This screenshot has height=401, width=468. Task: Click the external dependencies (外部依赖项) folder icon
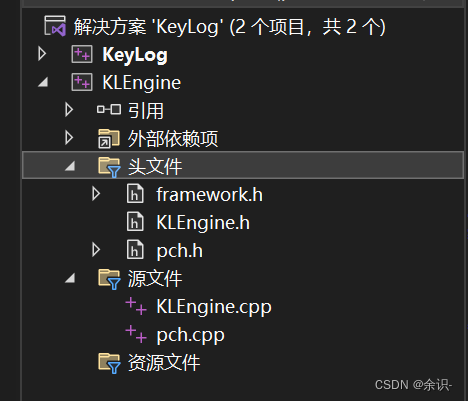pos(109,138)
